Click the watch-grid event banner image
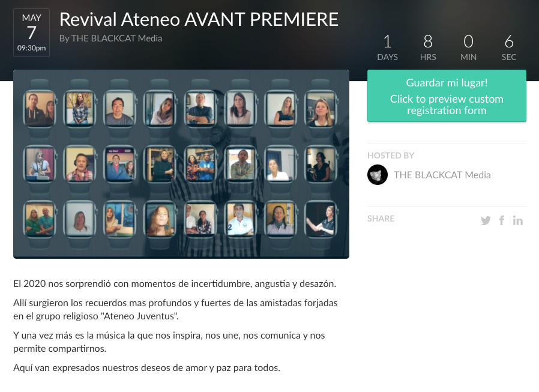539x392 pixels. (x=181, y=164)
